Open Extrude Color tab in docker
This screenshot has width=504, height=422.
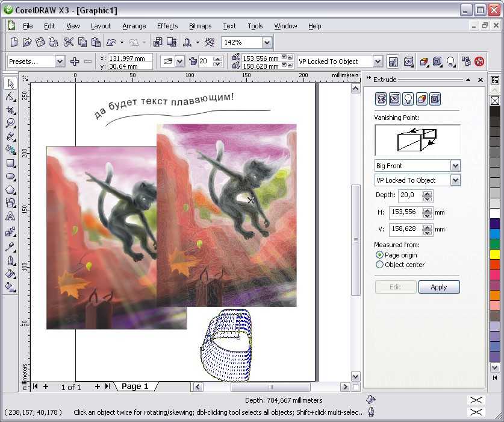point(422,99)
